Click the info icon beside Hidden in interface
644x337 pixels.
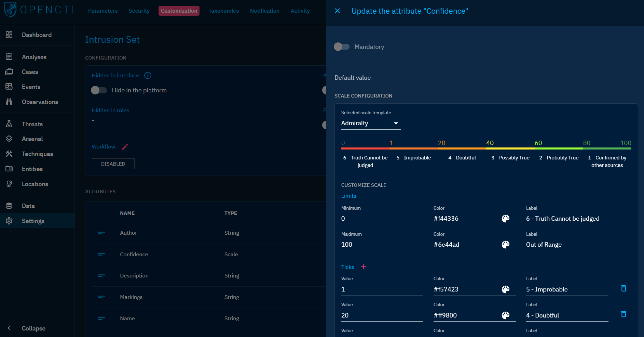click(148, 76)
